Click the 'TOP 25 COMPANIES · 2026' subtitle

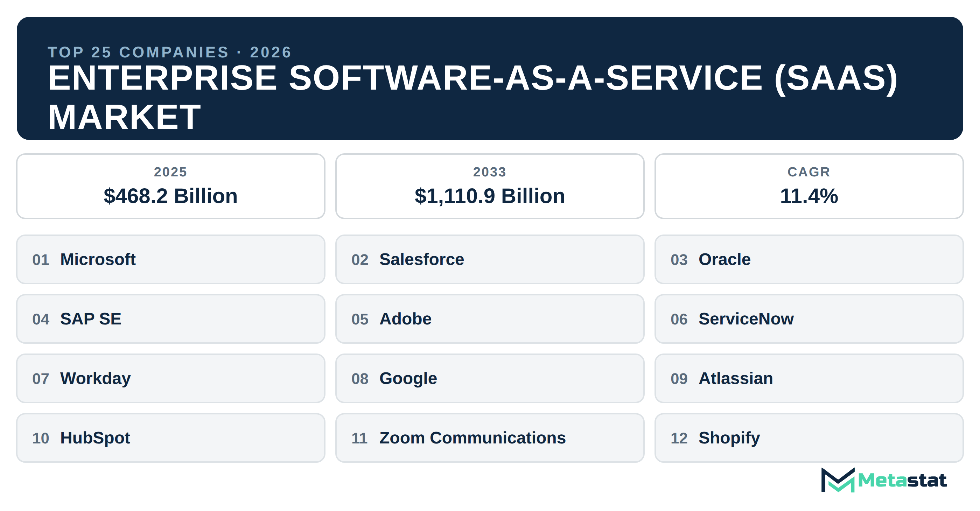pyautogui.click(x=170, y=52)
